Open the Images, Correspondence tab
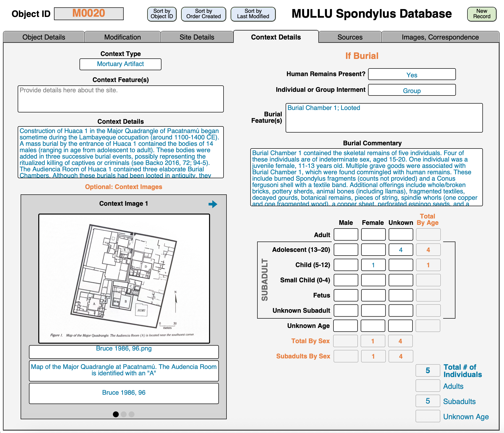The height and width of the screenshot is (433, 504). coord(440,37)
